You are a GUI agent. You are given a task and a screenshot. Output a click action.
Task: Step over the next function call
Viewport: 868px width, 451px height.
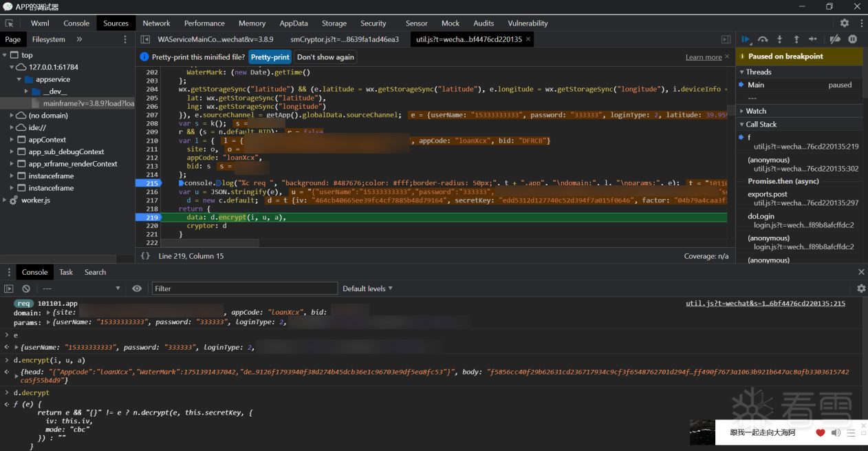point(763,39)
